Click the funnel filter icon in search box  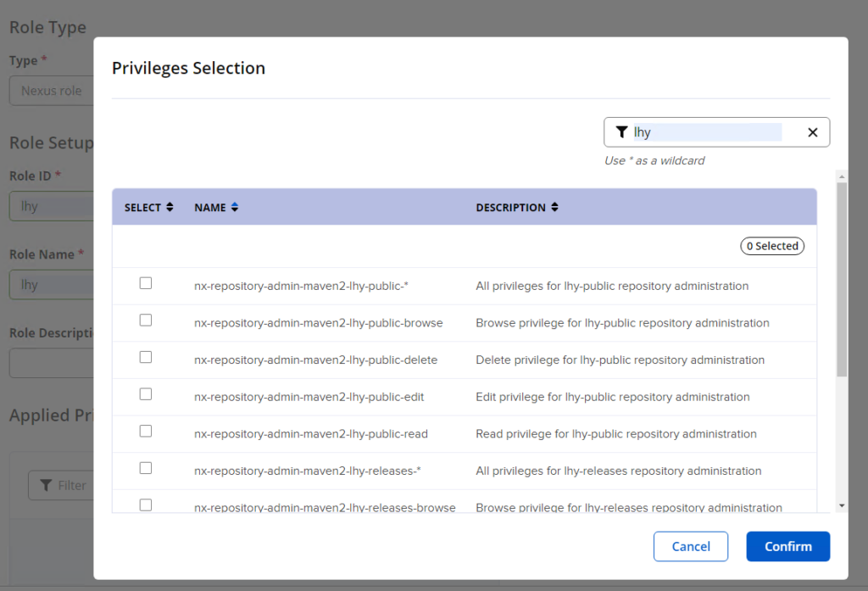[622, 132]
